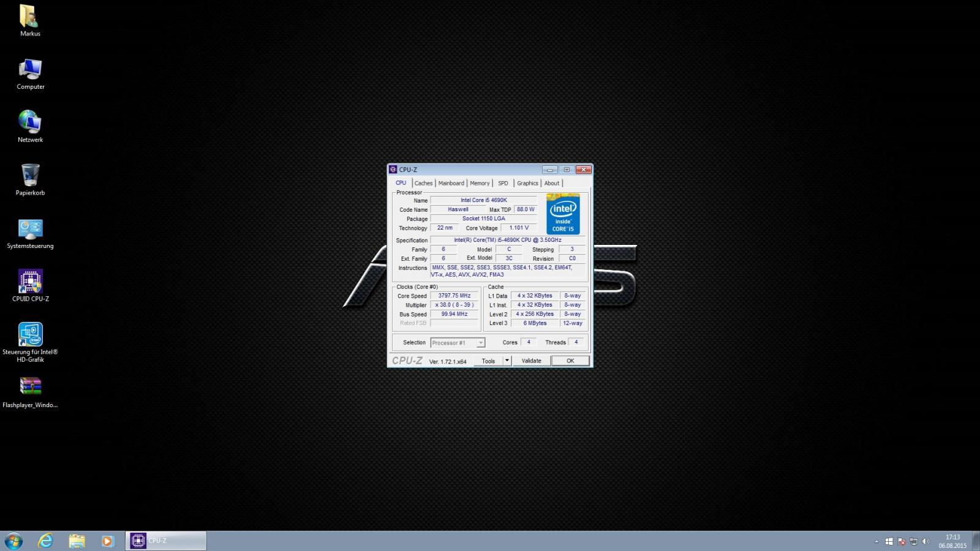
Task: Switch to the About tab
Action: coord(552,183)
